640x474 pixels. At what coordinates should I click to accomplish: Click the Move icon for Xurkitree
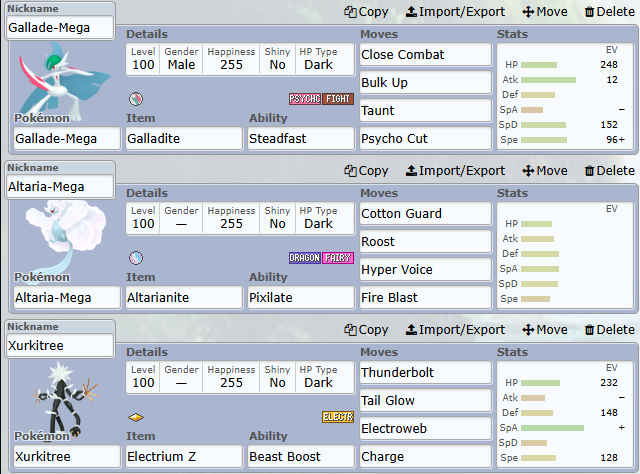pos(528,329)
